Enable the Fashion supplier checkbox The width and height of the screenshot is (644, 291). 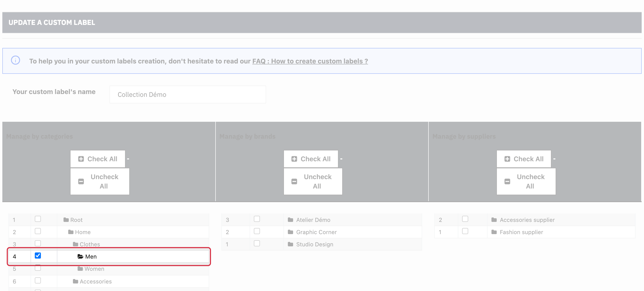tap(465, 231)
